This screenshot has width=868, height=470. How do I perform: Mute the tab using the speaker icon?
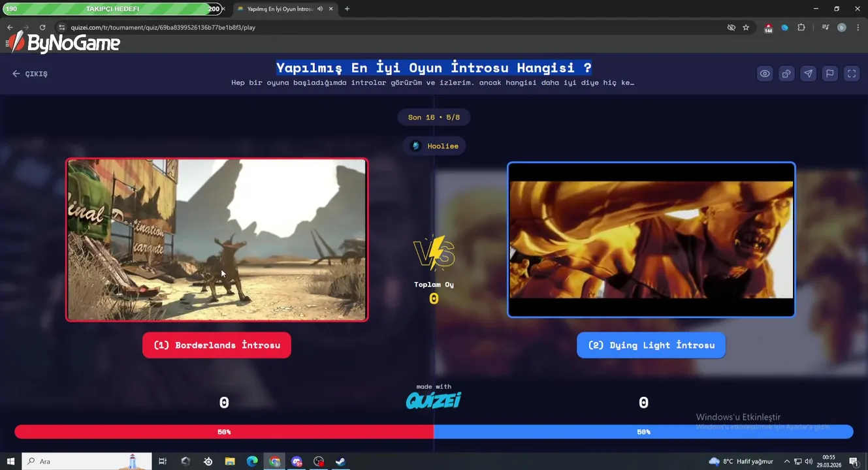coord(320,9)
